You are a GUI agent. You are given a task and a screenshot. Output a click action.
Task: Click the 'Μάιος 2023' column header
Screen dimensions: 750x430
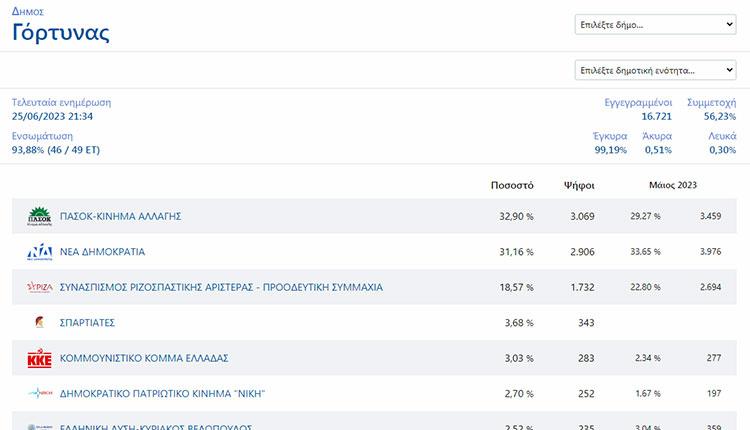pos(673,185)
